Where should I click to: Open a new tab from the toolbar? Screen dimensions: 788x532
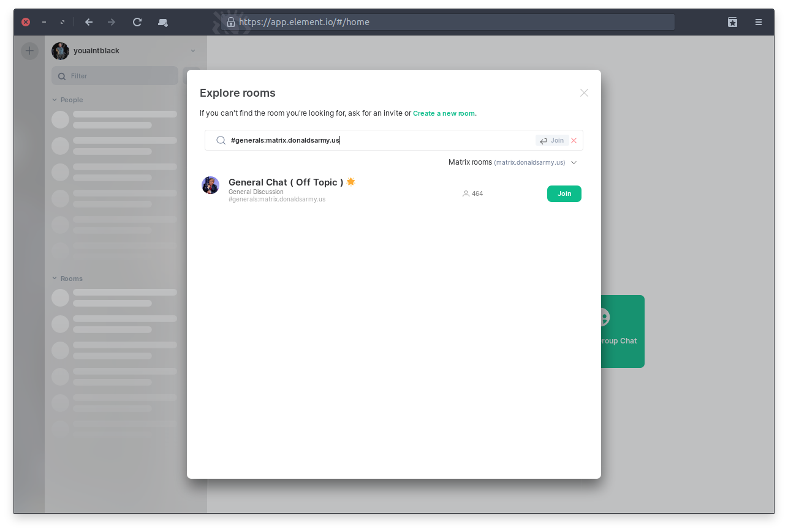coord(163,22)
